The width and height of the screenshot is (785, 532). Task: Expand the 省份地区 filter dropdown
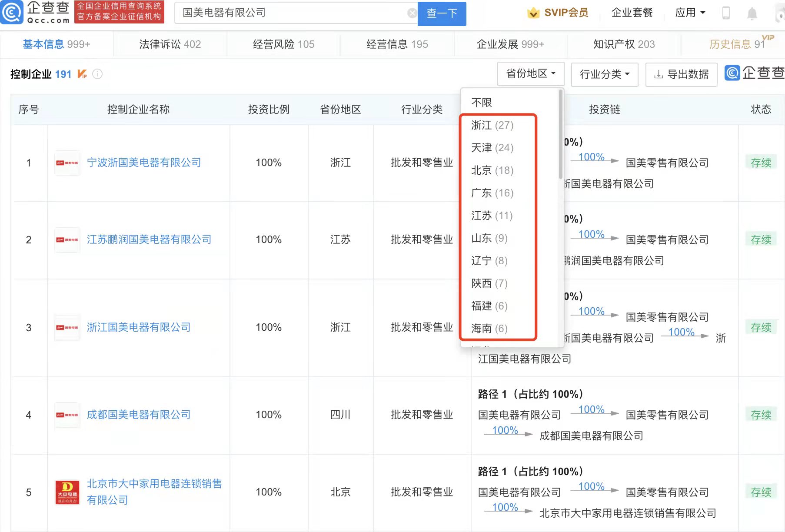(531, 74)
